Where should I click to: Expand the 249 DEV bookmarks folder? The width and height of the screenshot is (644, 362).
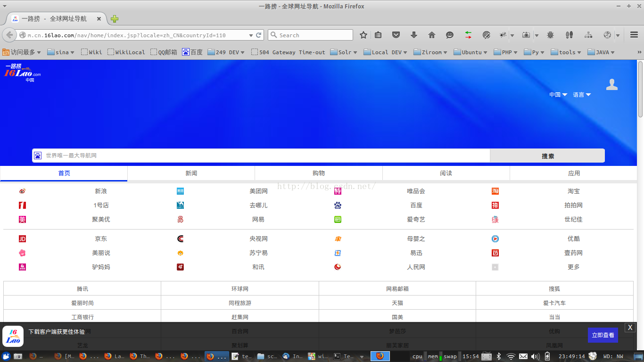point(226,52)
